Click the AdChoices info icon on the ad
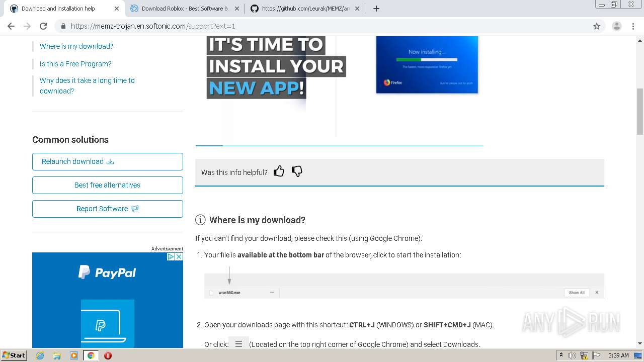The image size is (644, 362). tap(171, 256)
